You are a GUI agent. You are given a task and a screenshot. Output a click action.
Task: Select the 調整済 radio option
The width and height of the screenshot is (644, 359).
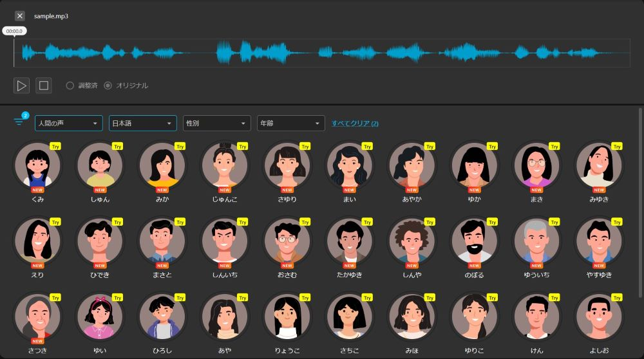tap(70, 86)
